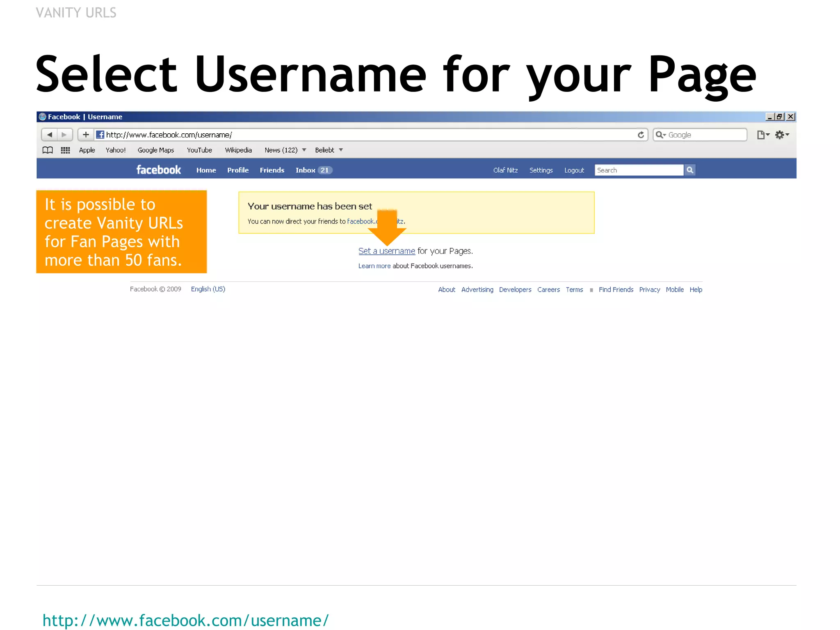Go back with the browser back arrow
The image size is (840, 630).
coord(50,135)
